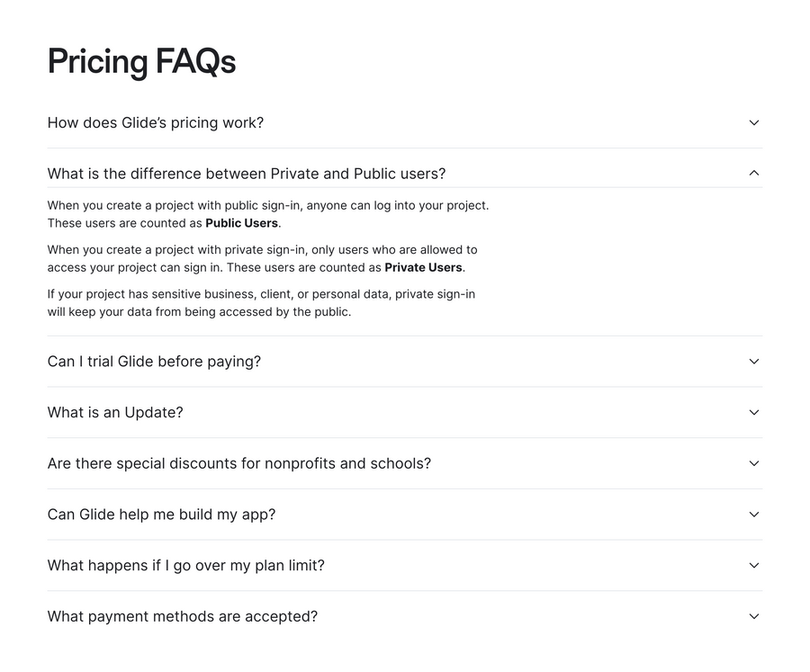Image resolution: width=810 pixels, height=672 pixels.
Task: Click the chevron next to the trial question
Action: [754, 361]
